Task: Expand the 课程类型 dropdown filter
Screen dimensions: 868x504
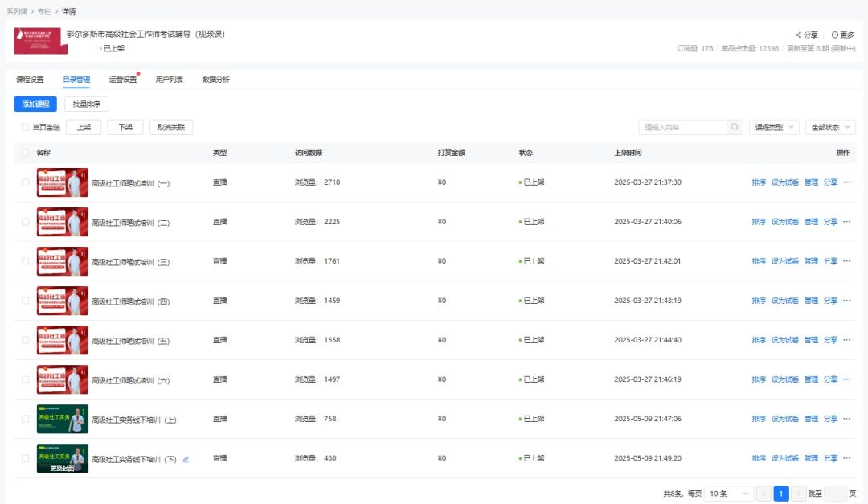Action: coord(774,127)
